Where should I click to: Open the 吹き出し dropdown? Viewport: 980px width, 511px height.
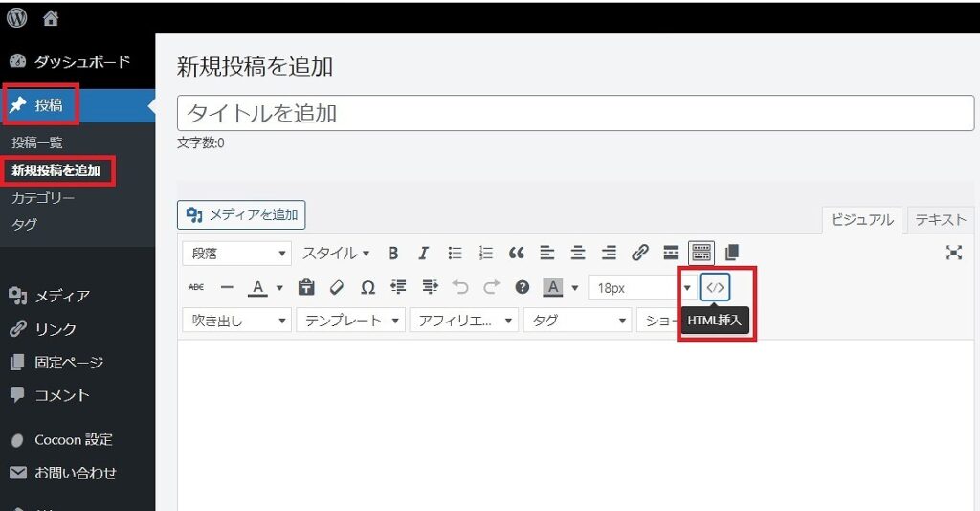click(237, 321)
